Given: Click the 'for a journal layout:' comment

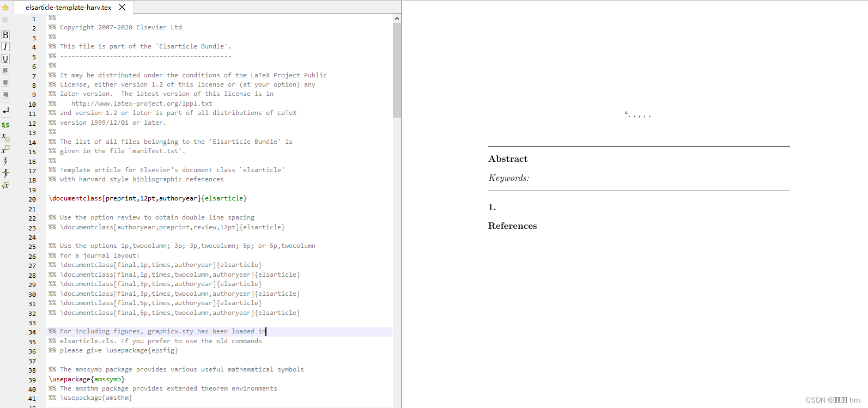Looking at the screenshot, I should [x=94, y=255].
